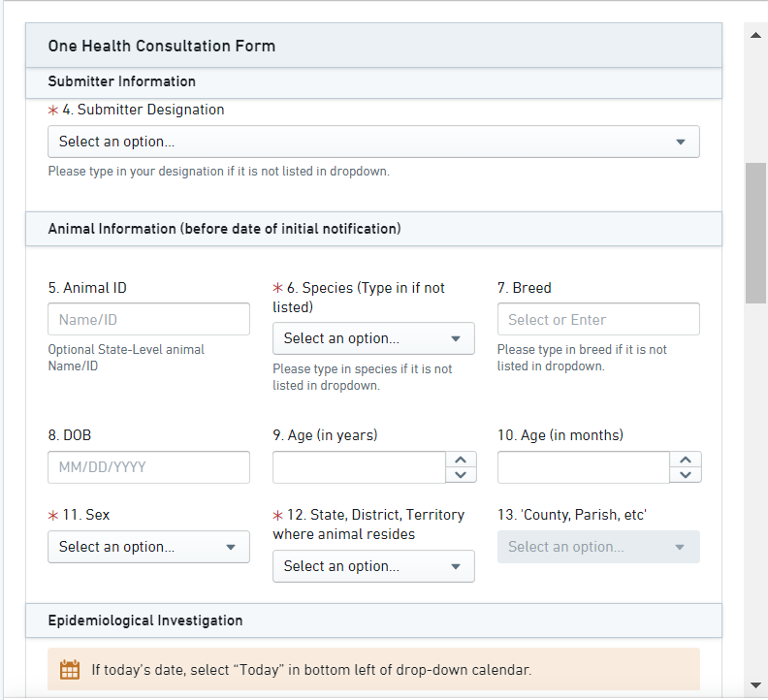
Task: Increase the Age in years value
Action: click(461, 460)
